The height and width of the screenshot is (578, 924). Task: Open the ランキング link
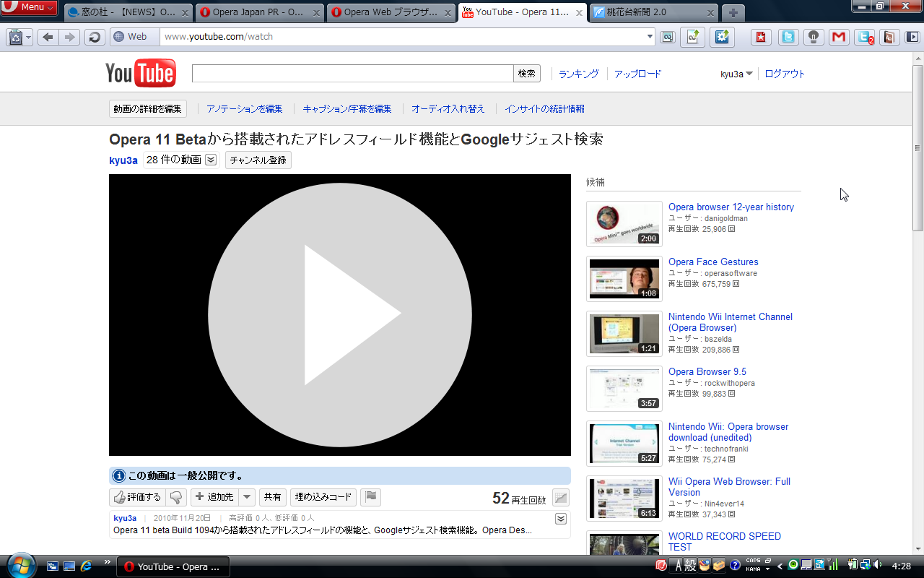click(x=578, y=74)
